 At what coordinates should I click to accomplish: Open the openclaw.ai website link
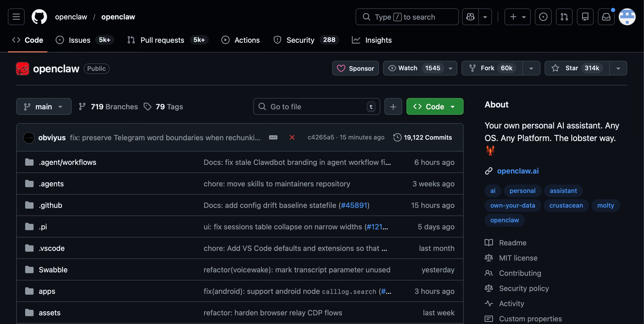518,171
